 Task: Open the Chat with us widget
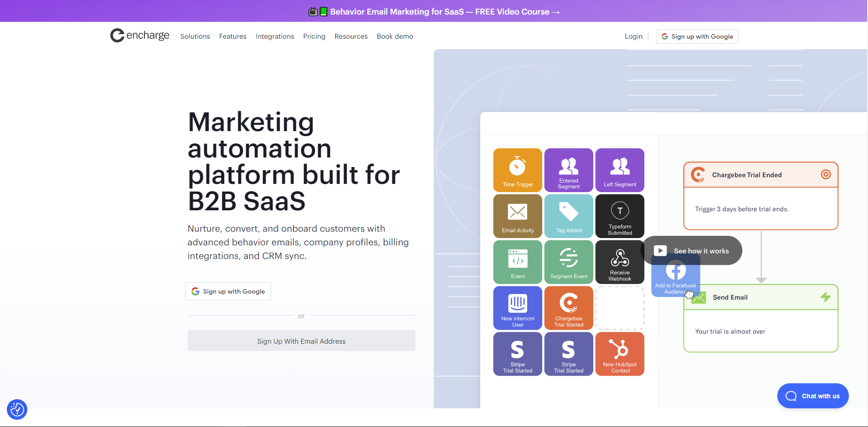813,396
